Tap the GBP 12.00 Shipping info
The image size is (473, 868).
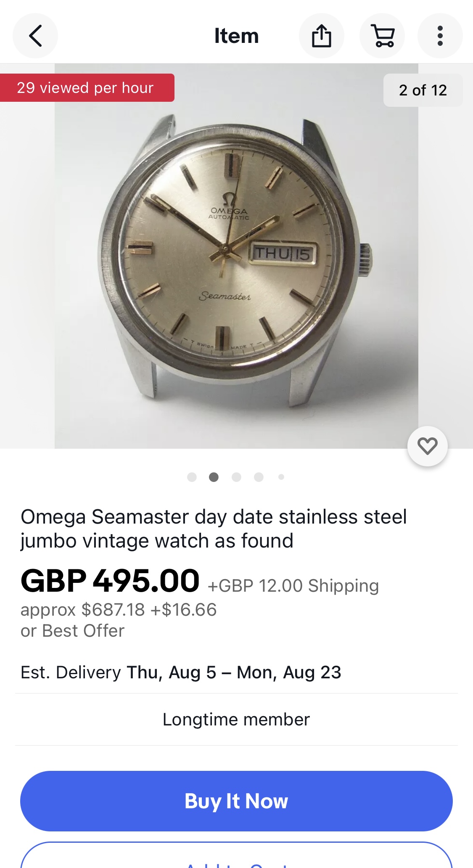[293, 586]
